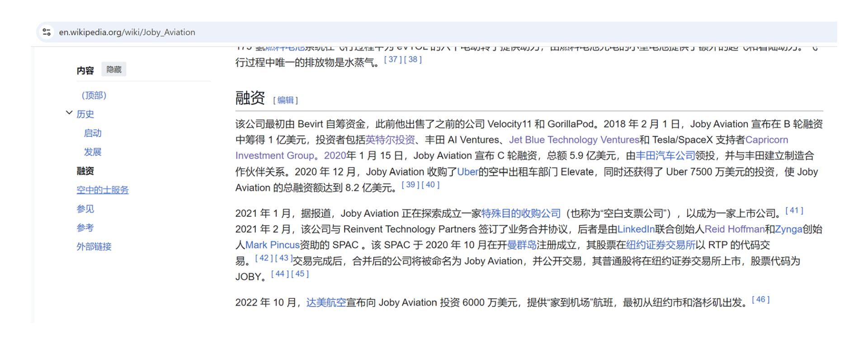Screen dimensions: 868x350
Task: Jump to 参见 section
Action: 85,209
